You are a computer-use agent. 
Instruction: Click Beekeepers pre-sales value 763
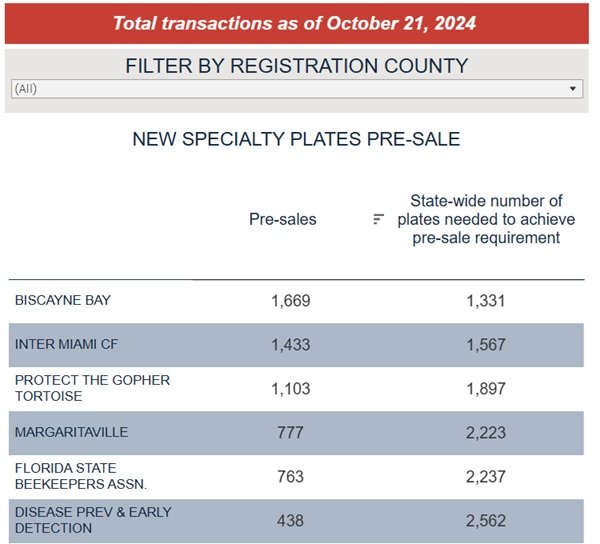(x=290, y=476)
